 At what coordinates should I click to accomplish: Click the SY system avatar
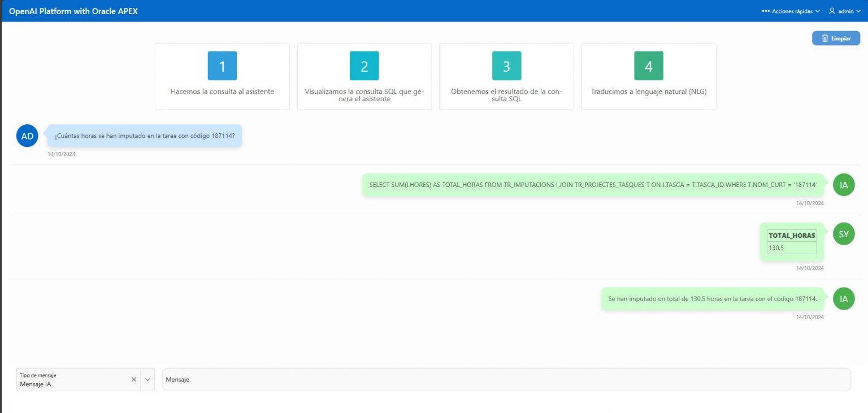pyautogui.click(x=844, y=234)
